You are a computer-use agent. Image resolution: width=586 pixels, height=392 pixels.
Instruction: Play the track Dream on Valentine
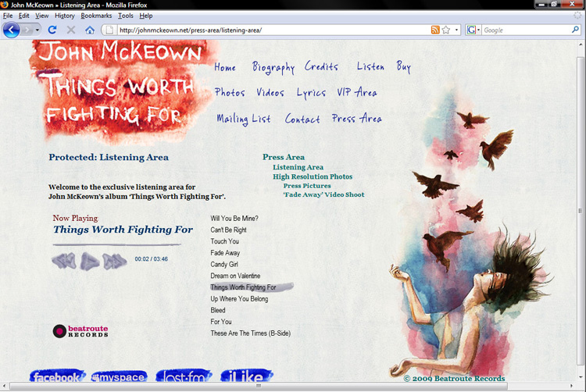pos(235,276)
